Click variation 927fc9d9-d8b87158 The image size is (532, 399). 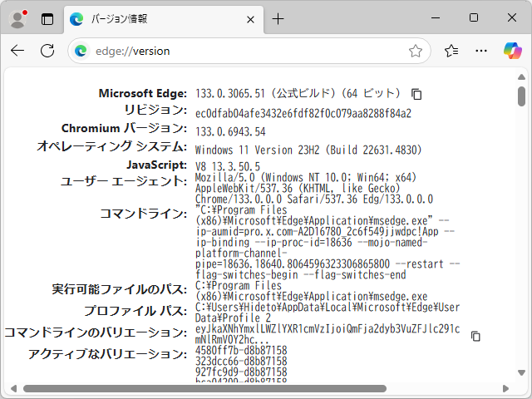(x=241, y=372)
